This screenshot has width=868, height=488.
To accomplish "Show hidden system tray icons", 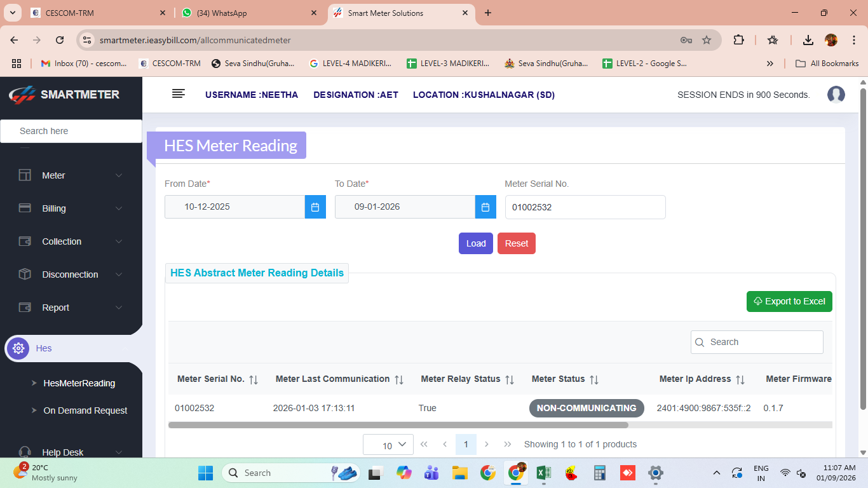I will [717, 473].
